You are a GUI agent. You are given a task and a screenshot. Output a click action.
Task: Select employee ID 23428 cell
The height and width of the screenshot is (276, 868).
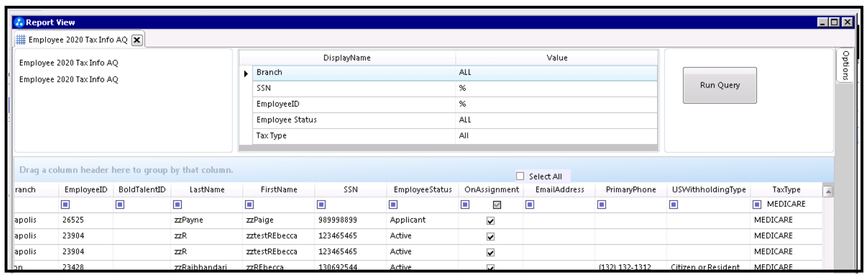tap(86, 267)
